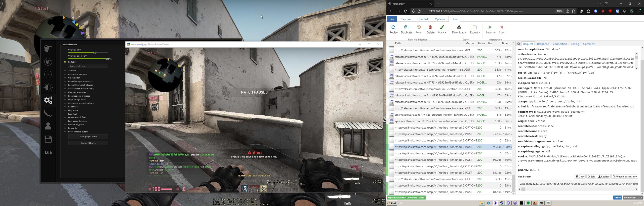Image resolution: width=644 pixels, height=206 pixels.
Task: Click the Steal player name button
Action: (88, 137)
